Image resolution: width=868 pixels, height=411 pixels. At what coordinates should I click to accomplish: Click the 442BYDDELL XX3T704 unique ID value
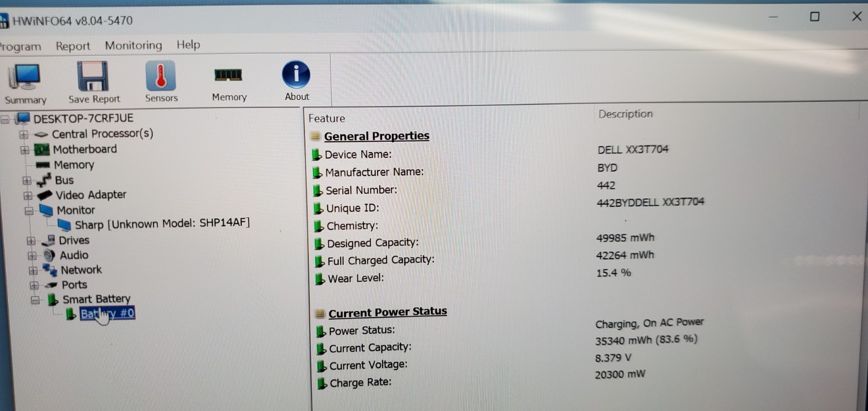[650, 203]
